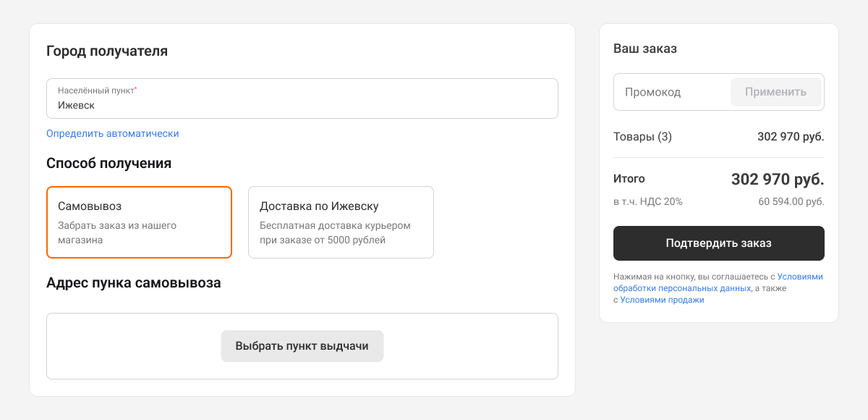Screen dimensions: 868x420
Task: Click the 60 594.00 руб. VAT amount
Action: [x=791, y=201]
